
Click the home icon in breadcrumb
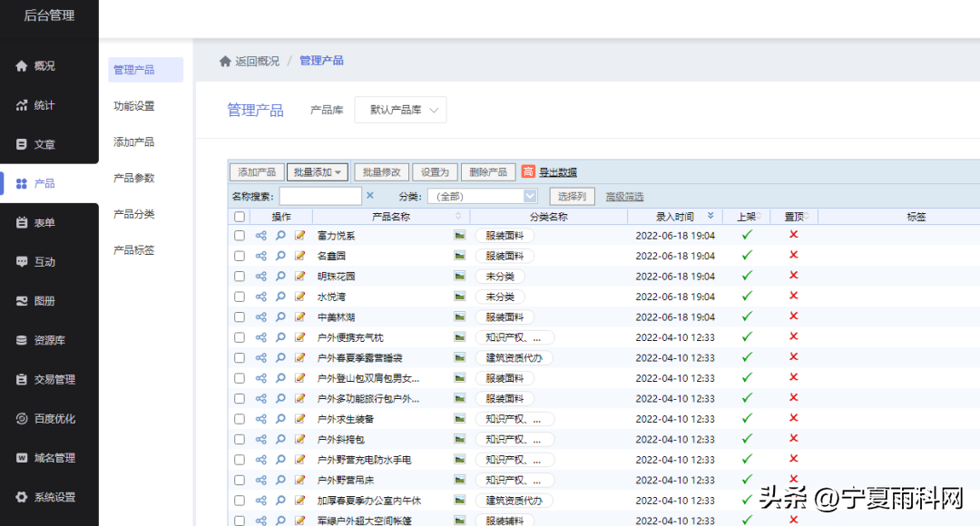(225, 61)
